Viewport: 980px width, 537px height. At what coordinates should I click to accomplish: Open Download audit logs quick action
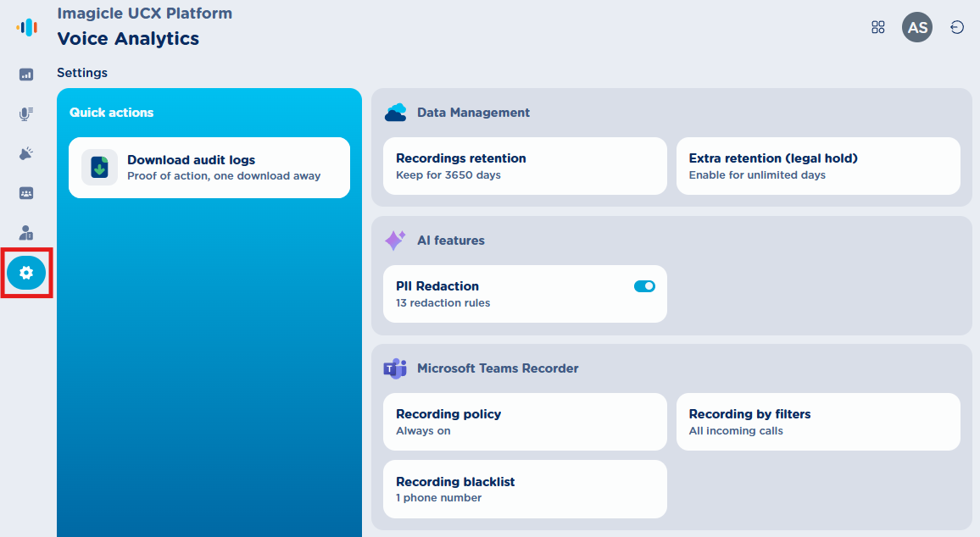[209, 168]
